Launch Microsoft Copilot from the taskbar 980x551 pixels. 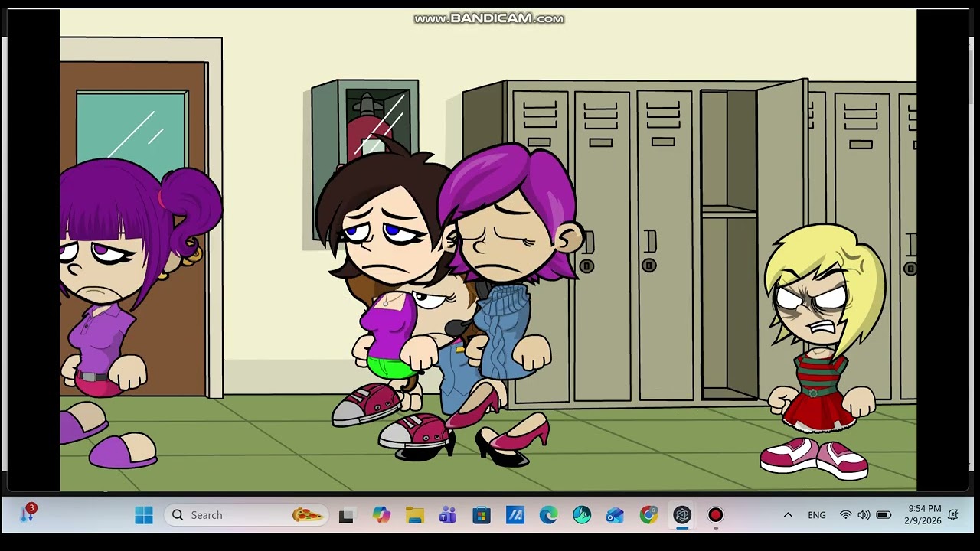[381, 515]
